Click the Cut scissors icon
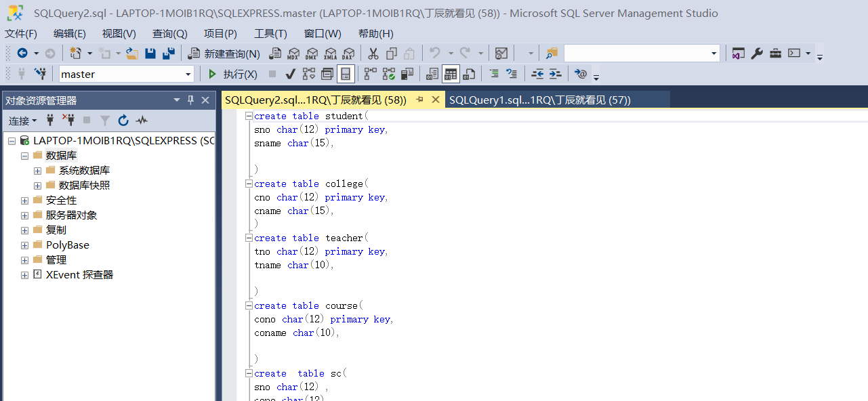 373,54
